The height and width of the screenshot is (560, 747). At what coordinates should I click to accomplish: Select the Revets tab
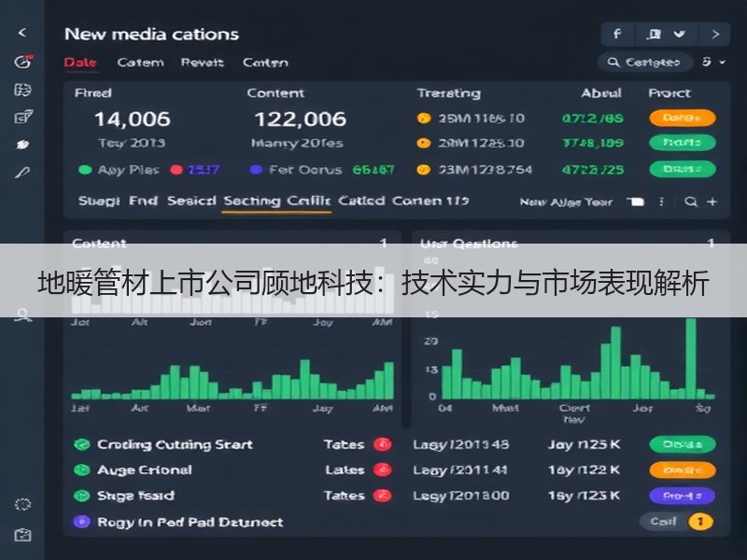click(202, 63)
